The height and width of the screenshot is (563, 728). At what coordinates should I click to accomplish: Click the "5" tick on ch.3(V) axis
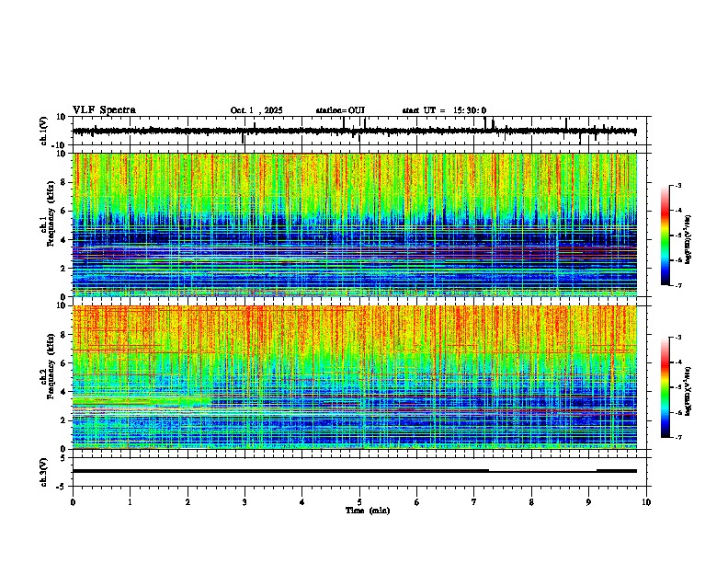pyautogui.click(x=63, y=458)
